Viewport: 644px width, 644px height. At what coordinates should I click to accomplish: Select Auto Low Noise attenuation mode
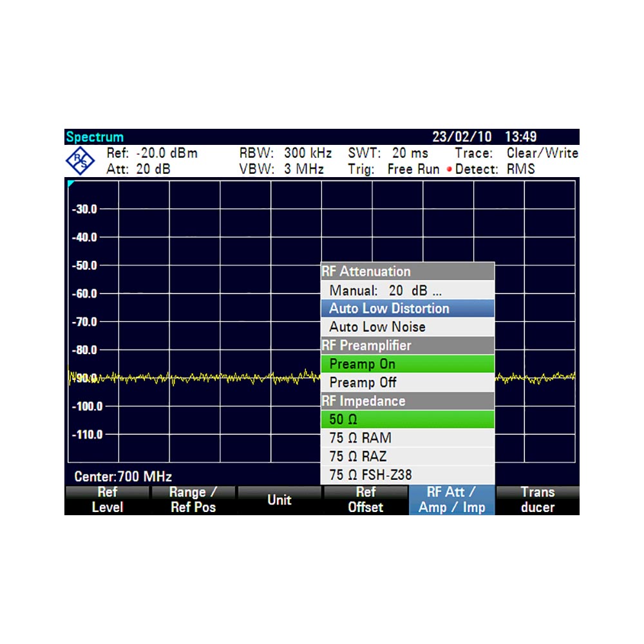(407, 327)
